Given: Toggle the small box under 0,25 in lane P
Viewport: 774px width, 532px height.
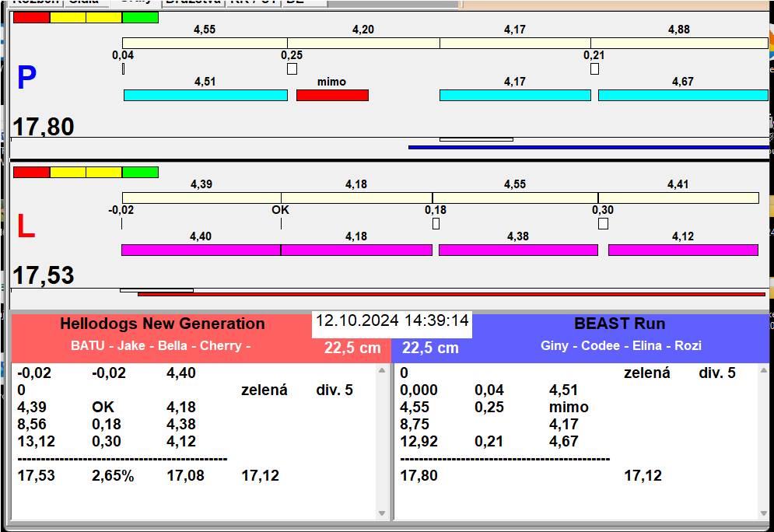Looking at the screenshot, I should [292, 69].
